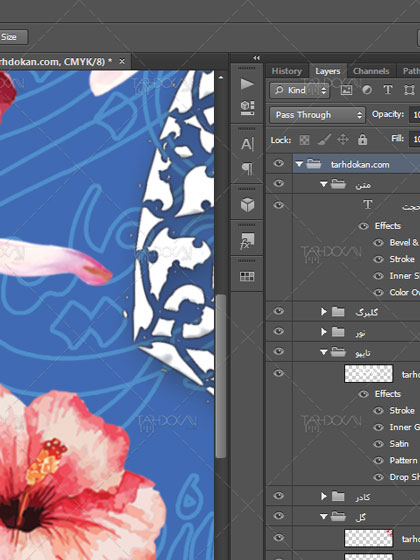
Task: Select the گل group's first layer thumbnail
Action: point(368,539)
